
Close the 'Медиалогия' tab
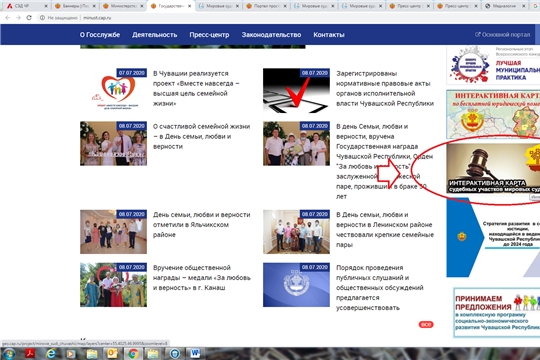pos(523,6)
